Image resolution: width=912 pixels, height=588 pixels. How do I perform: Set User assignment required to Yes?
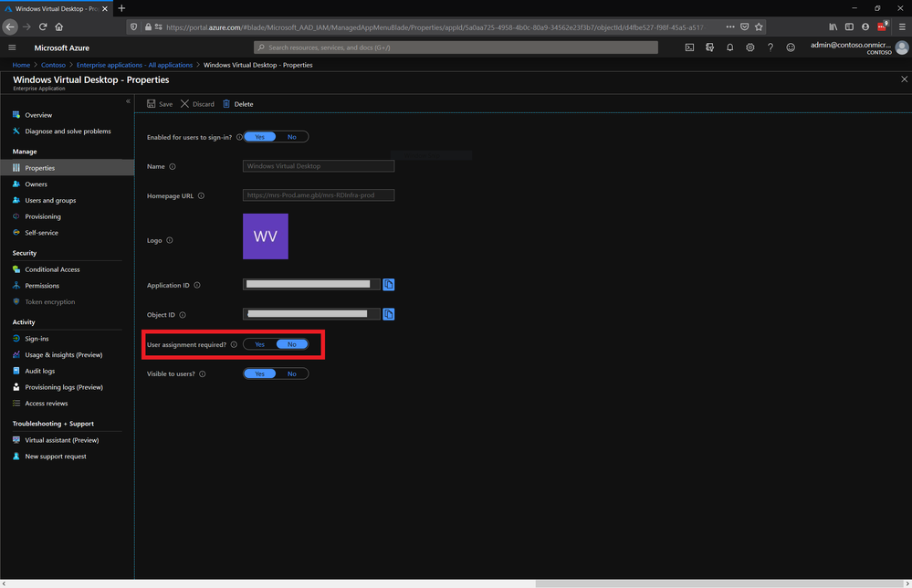click(x=258, y=344)
